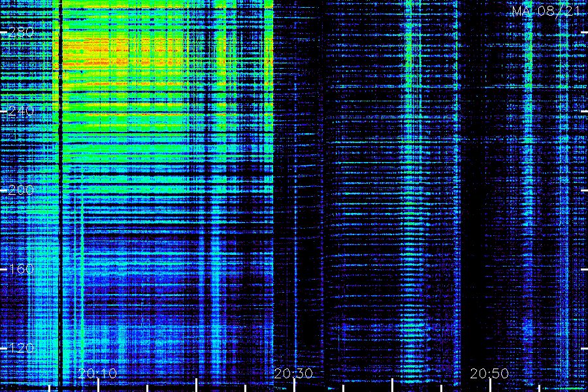This screenshot has width=588, height=392.
Task: Click the 20:10 time axis label
Action: tap(97, 373)
